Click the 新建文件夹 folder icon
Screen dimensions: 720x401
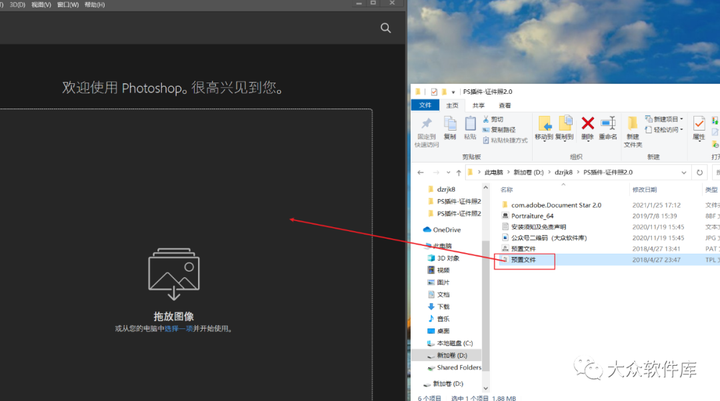point(633,124)
